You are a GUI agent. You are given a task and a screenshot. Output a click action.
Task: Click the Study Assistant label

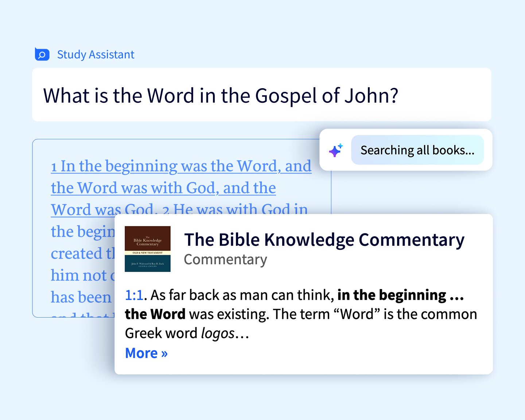coord(96,54)
